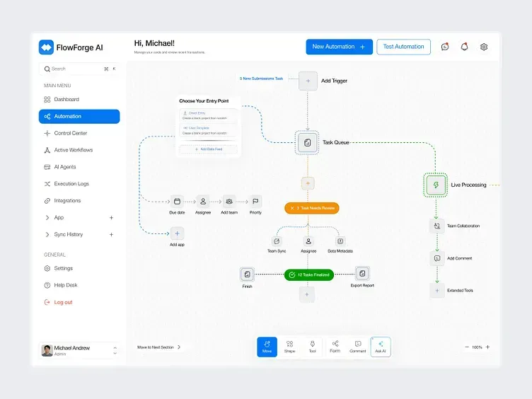Click the Live Processing lightning node
This screenshot has width=532, height=399.
pyautogui.click(x=436, y=185)
